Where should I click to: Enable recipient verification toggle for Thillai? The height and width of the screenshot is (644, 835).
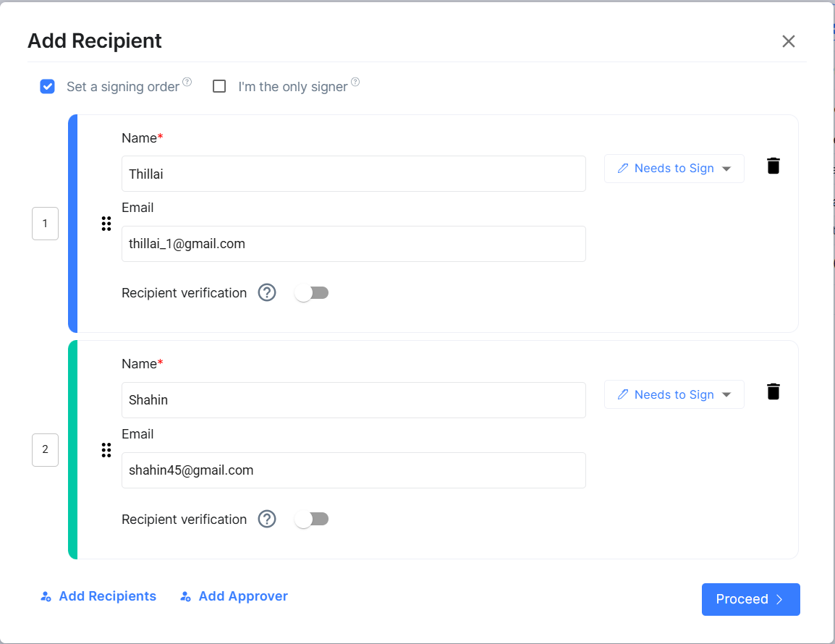click(x=312, y=293)
